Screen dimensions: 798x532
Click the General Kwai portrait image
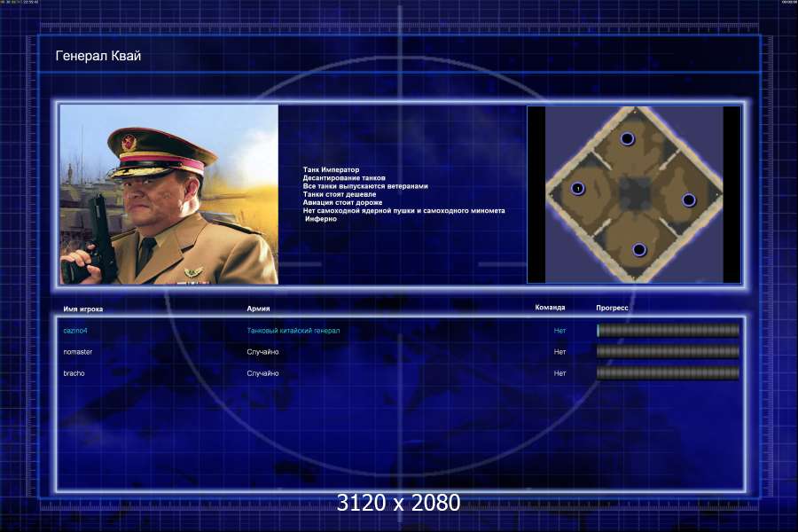[169, 194]
